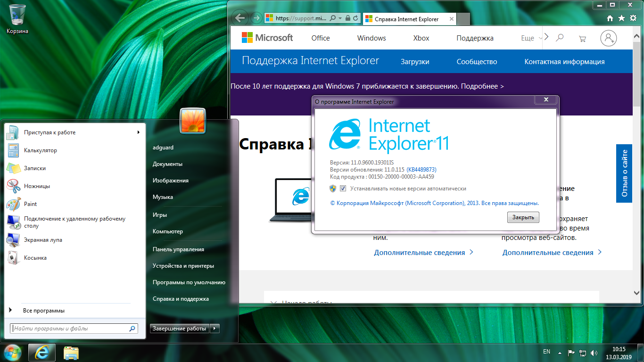644x362 pixels.
Task: Open Загрузки in the blue support bar
Action: click(x=415, y=62)
